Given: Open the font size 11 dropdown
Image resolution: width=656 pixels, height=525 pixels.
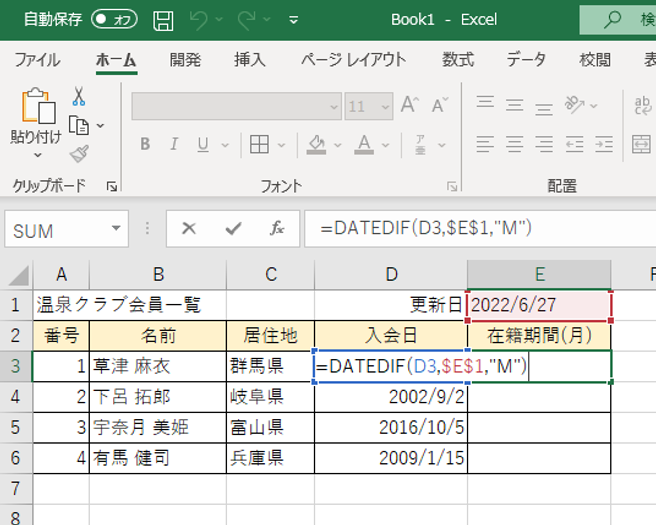Looking at the screenshot, I should tap(385, 107).
